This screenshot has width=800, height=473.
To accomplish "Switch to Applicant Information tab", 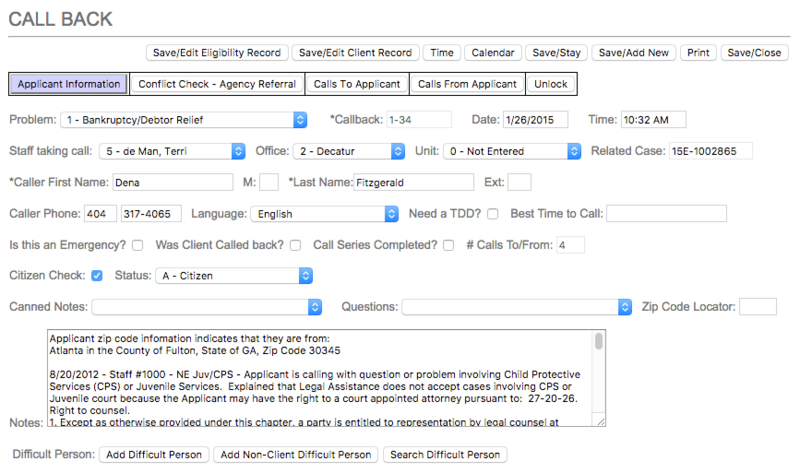I will 69,84.
